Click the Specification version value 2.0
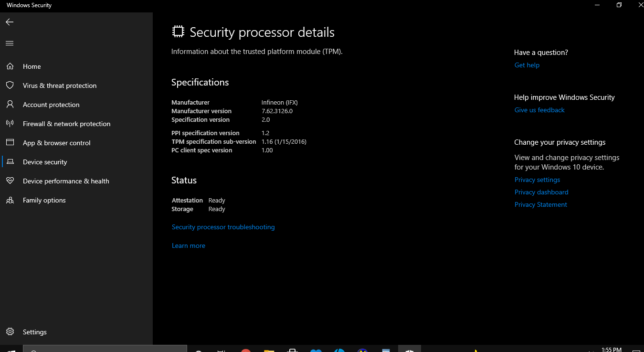Viewport: 644px width, 352px height. pyautogui.click(x=266, y=119)
